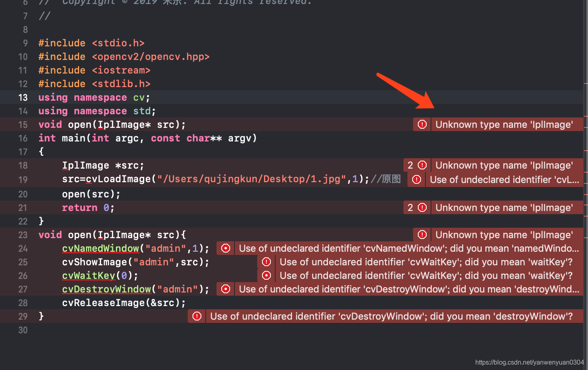The height and width of the screenshot is (370, 588).
Task: Click the fix-it error icon beside cvNamedWindow on line 24
Action: (226, 248)
